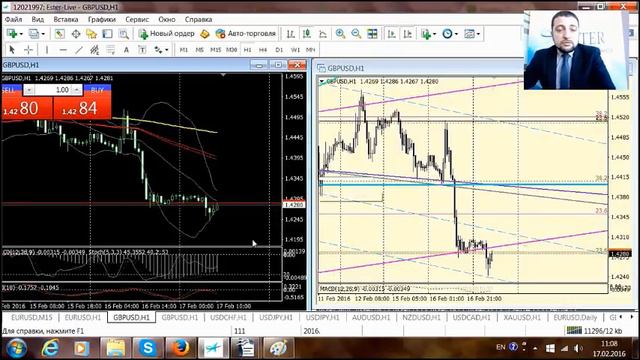Viewport: 640px width, 360px height.
Task: Toggle the Data Window crosshair icon
Action: pyautogui.click(x=76, y=34)
